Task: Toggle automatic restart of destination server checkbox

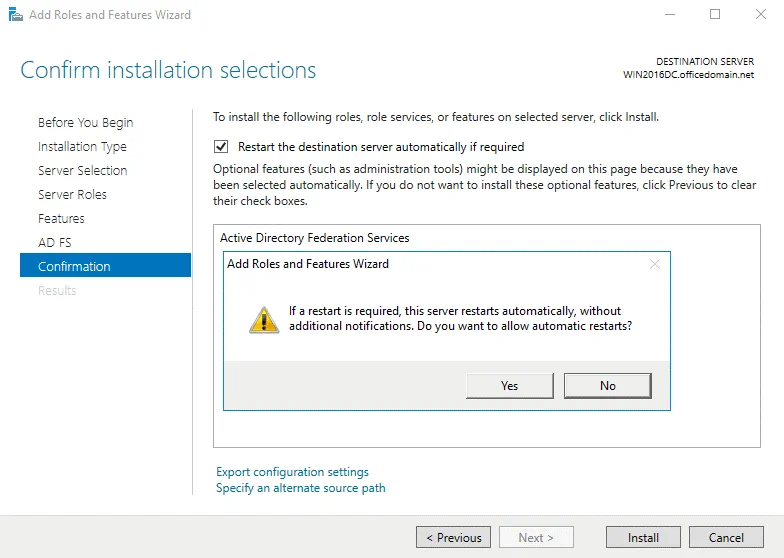Action: point(222,146)
